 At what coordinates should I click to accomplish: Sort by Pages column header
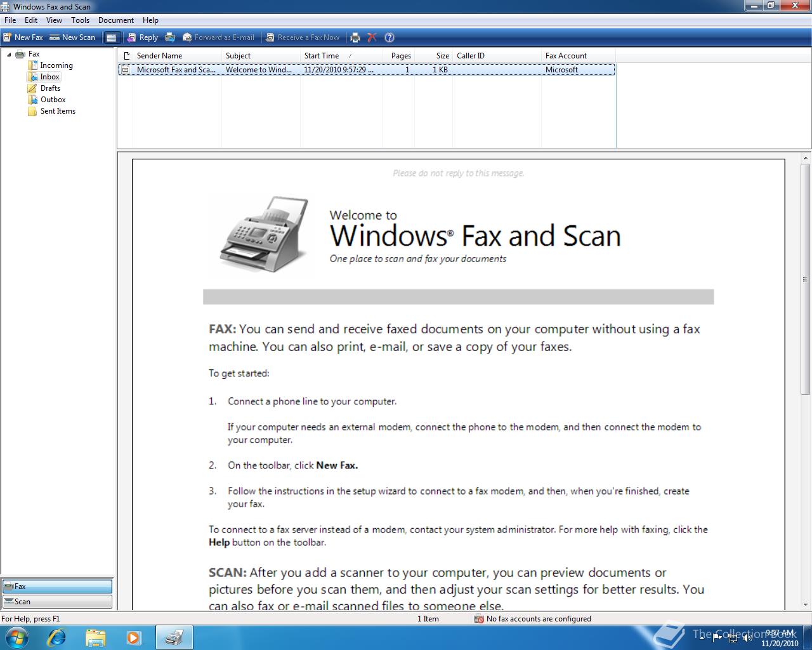(399, 56)
